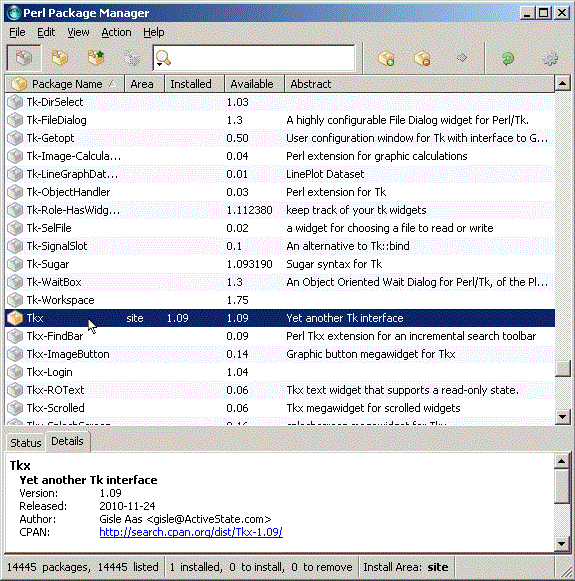Open the Tkx CPAN link
This screenshot has width=575, height=581.
click(191, 532)
